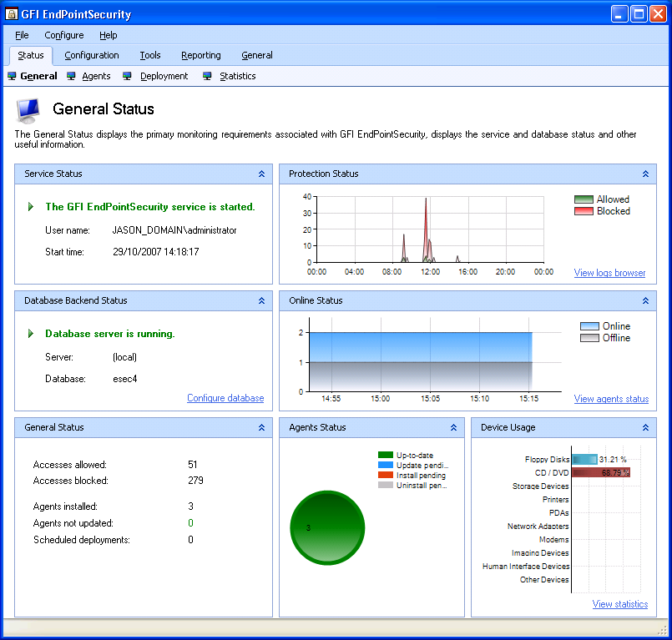Collapse the General Status panel
Screen dimensions: 672x640
coord(262,427)
